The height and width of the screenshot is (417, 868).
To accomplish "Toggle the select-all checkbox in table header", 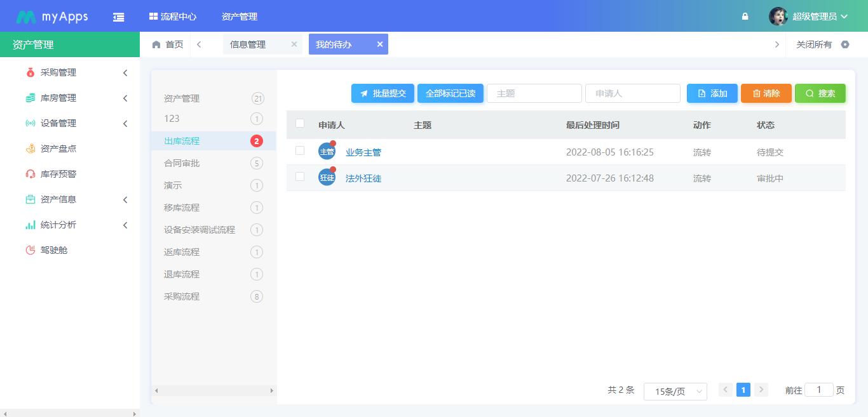I will [x=300, y=124].
